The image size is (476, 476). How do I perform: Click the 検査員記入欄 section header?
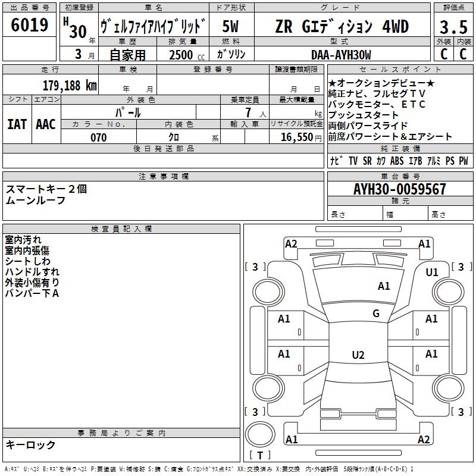[121, 229]
